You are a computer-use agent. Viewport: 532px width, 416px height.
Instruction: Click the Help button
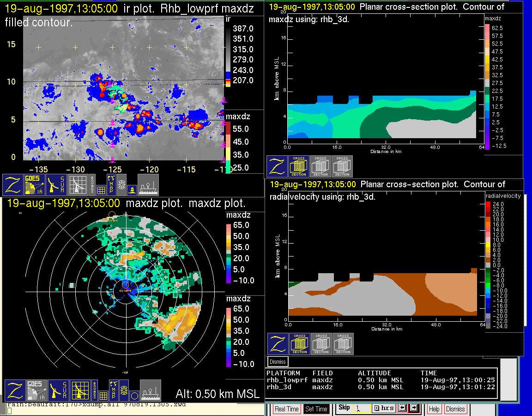(x=434, y=409)
